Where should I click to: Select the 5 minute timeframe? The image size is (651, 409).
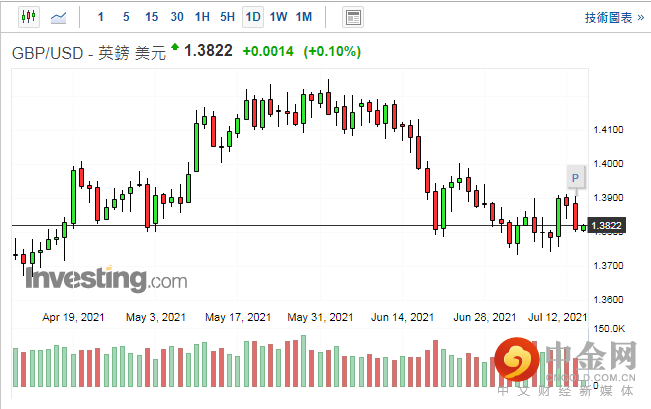125,17
